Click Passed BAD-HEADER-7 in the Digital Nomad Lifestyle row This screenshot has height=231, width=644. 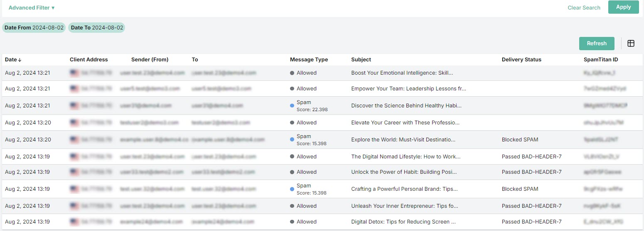coord(532,157)
